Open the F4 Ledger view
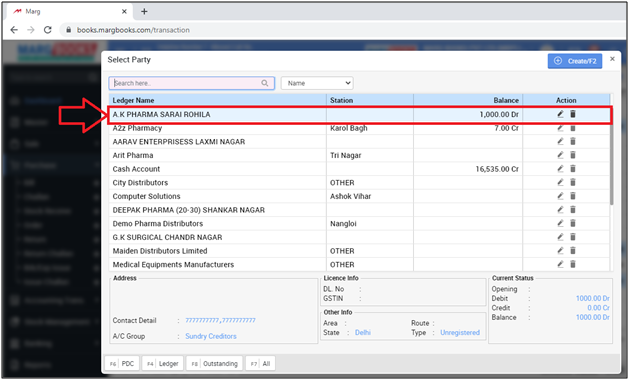630x380 pixels. tap(163, 364)
